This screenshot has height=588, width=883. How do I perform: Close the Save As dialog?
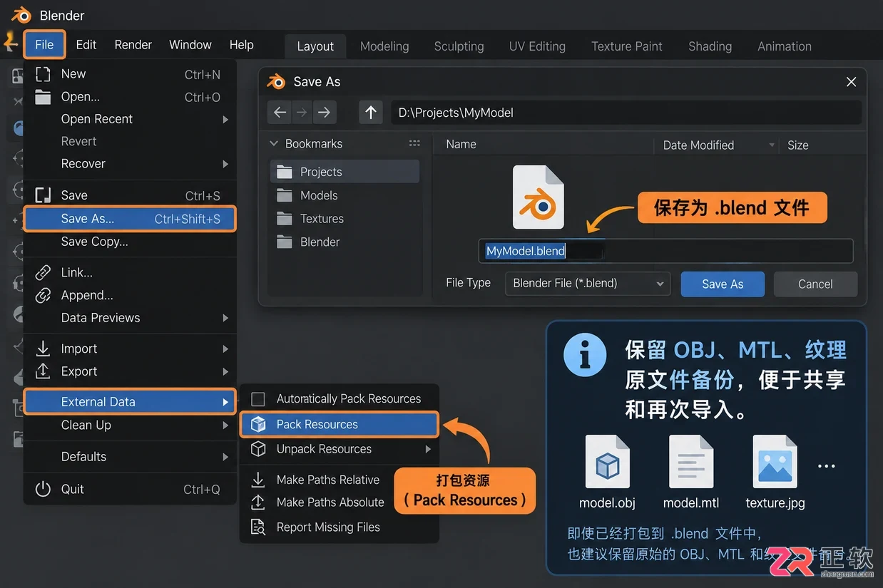[851, 82]
